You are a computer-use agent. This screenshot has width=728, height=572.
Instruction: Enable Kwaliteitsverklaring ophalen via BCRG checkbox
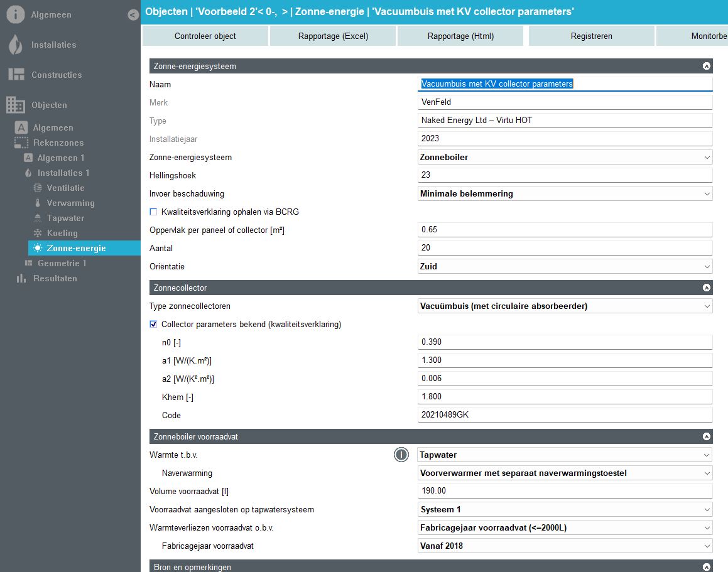153,212
